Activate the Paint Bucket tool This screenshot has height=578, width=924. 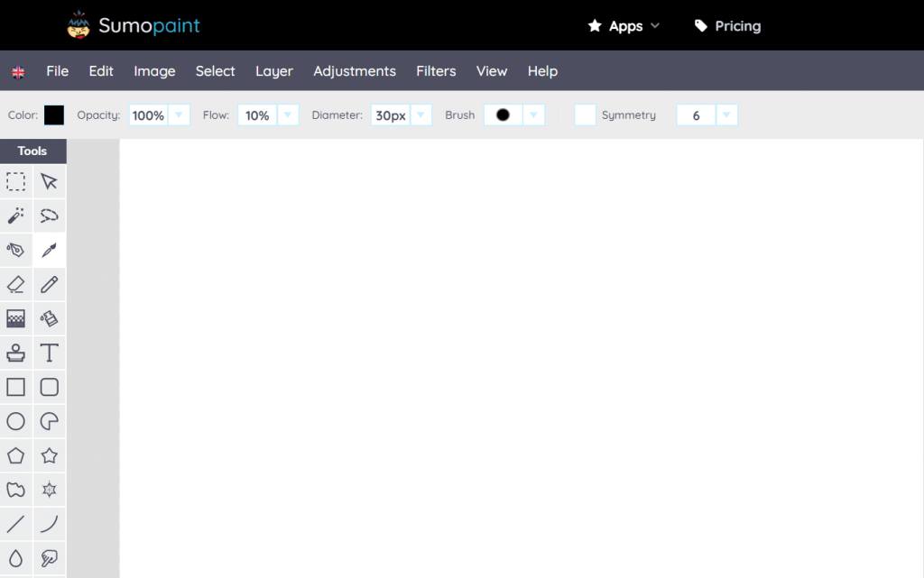coord(50,318)
